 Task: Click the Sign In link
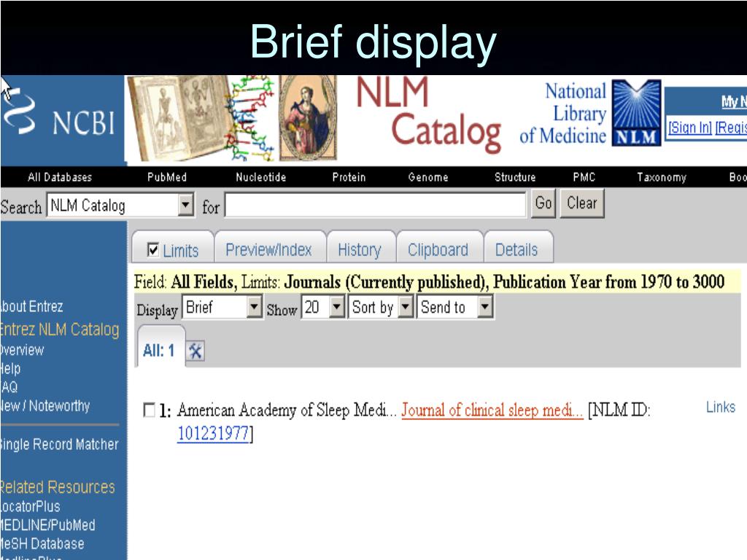[689, 128]
